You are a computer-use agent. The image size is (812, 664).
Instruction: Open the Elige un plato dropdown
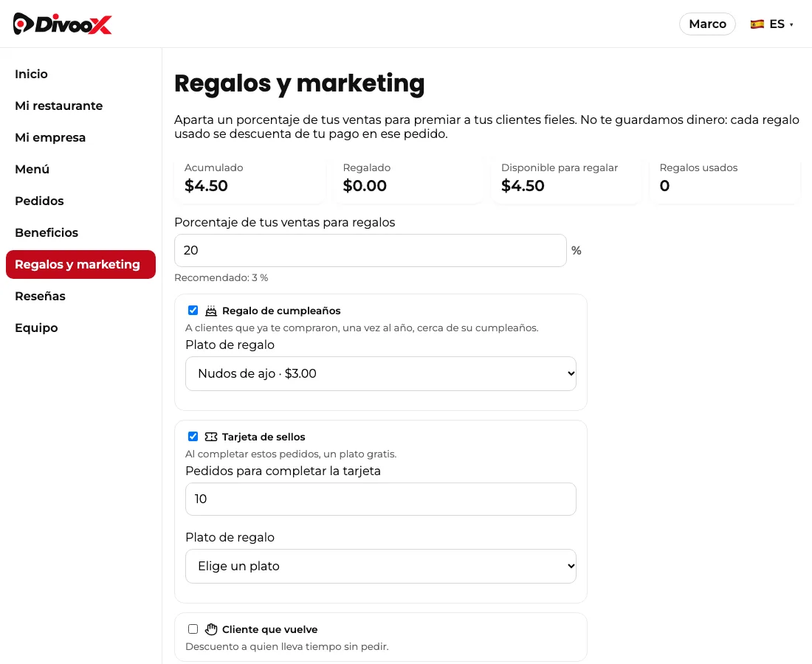(381, 566)
